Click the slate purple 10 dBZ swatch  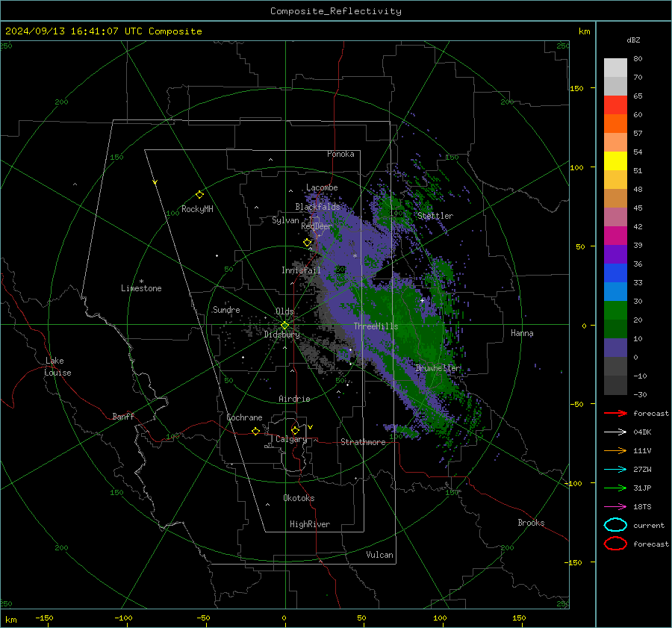point(615,348)
